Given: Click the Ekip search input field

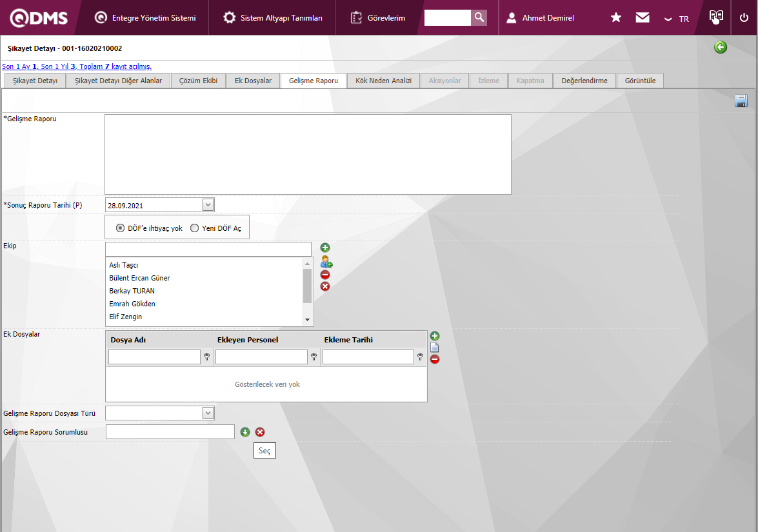Looking at the screenshot, I should point(208,249).
